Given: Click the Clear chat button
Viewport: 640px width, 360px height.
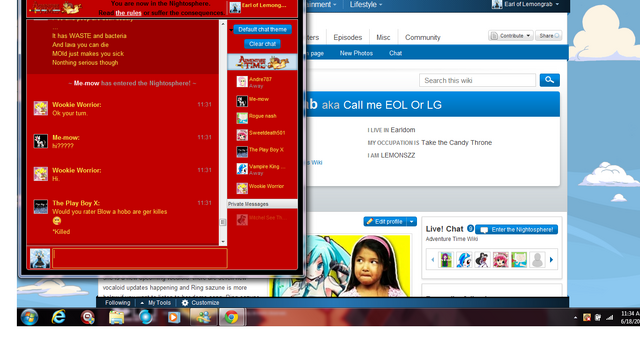Looking at the screenshot, I should (262, 44).
